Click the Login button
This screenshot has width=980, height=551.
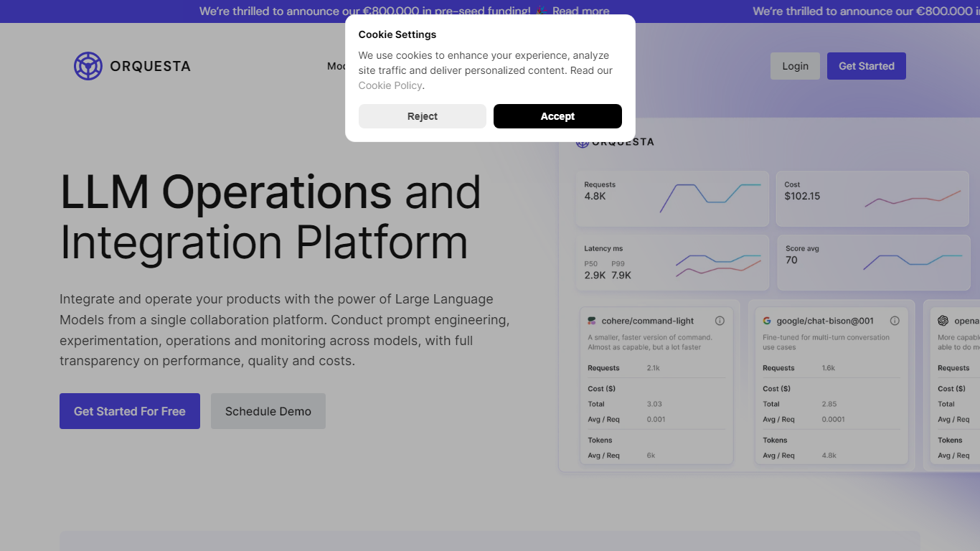pyautogui.click(x=795, y=66)
